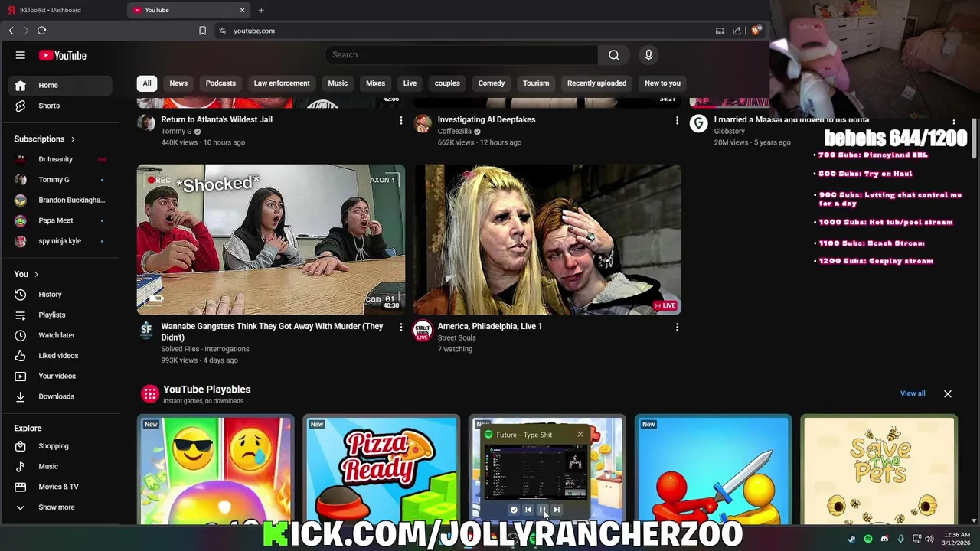Viewport: 980px width, 551px height.
Task: Click the YouTube Playables grid icon
Action: (x=150, y=394)
